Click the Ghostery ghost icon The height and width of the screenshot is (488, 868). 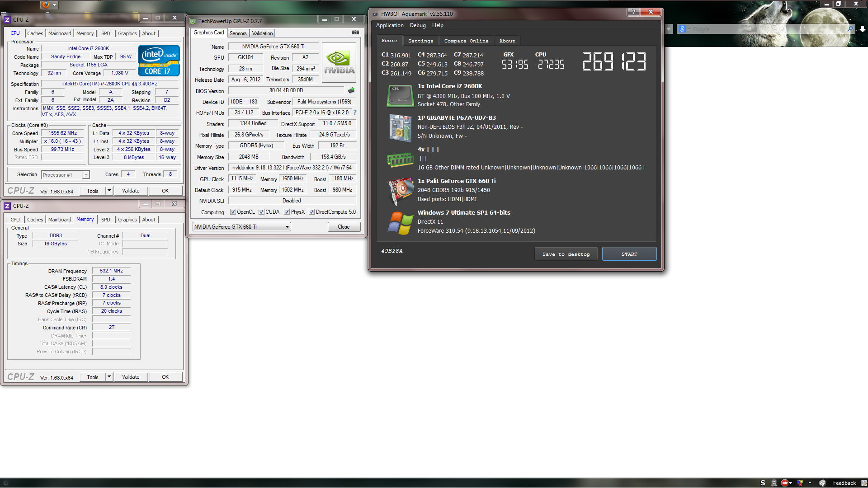[774, 483]
